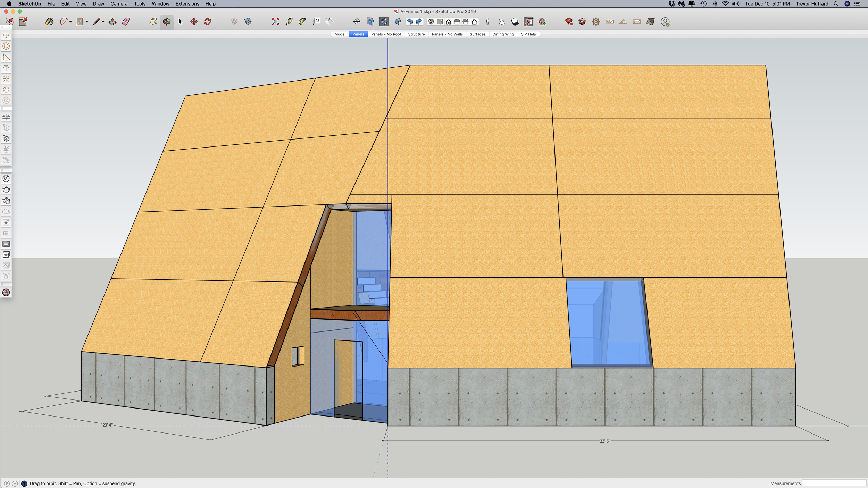Choose the Move tool

click(194, 22)
